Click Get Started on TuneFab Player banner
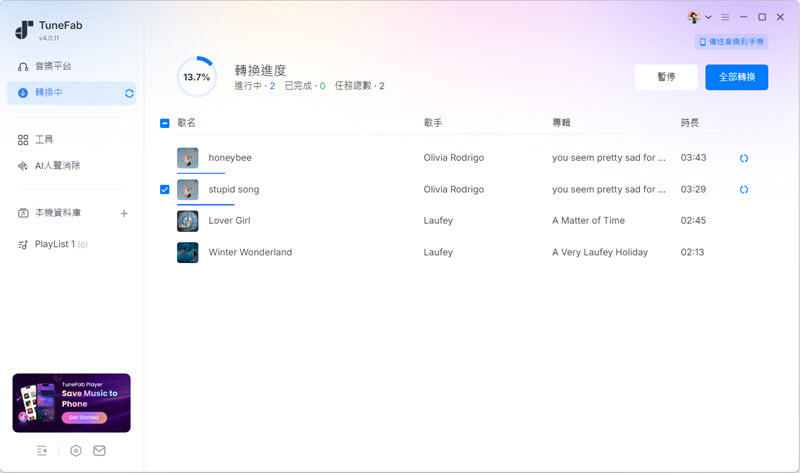This screenshot has height=473, width=800. click(x=84, y=417)
